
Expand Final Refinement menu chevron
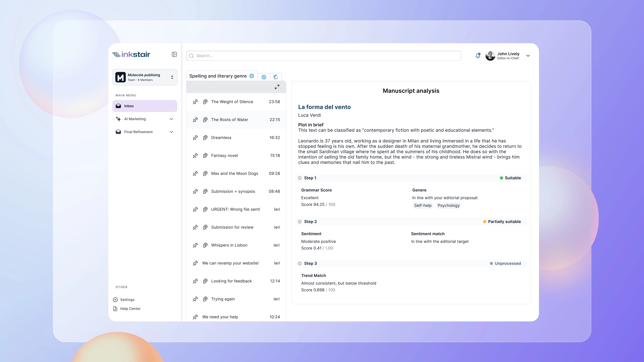coord(171,132)
